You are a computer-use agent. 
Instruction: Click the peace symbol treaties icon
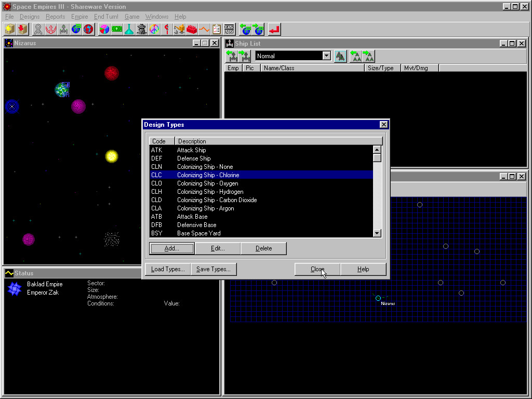pos(154,29)
